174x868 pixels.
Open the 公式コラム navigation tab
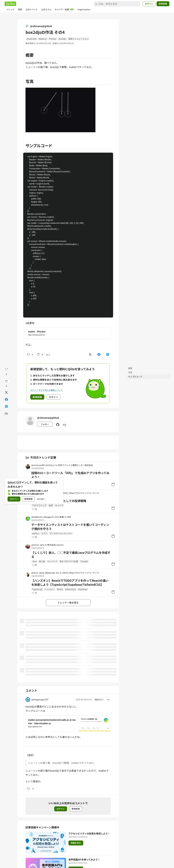46,9
